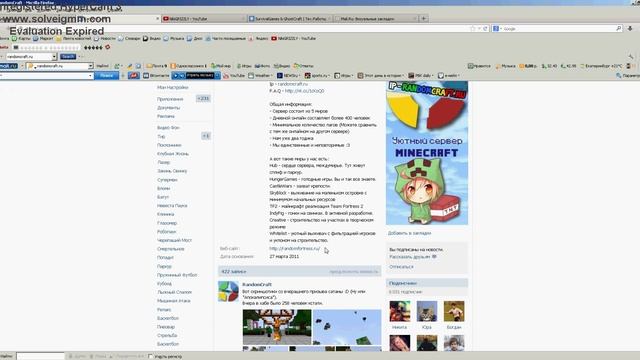The width and height of the screenshot is (640, 360).
Task: Open the Словари bookmark
Action: click(x=129, y=38)
